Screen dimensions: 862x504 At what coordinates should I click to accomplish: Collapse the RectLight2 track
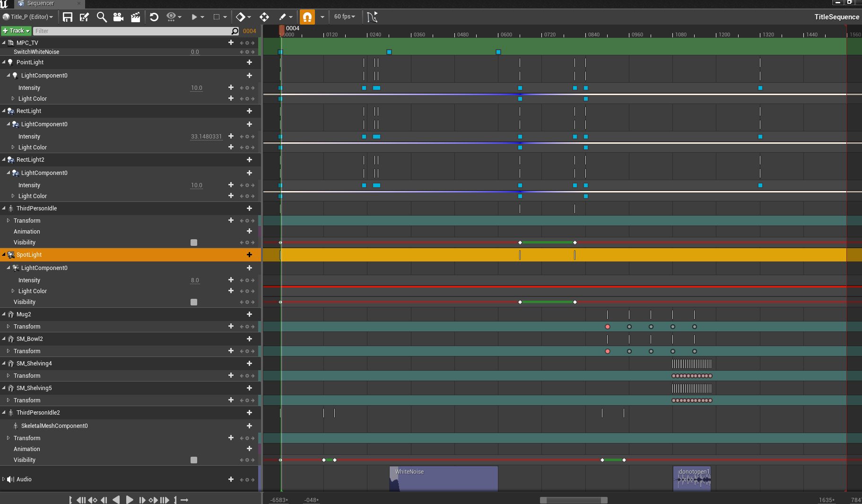coord(4,159)
